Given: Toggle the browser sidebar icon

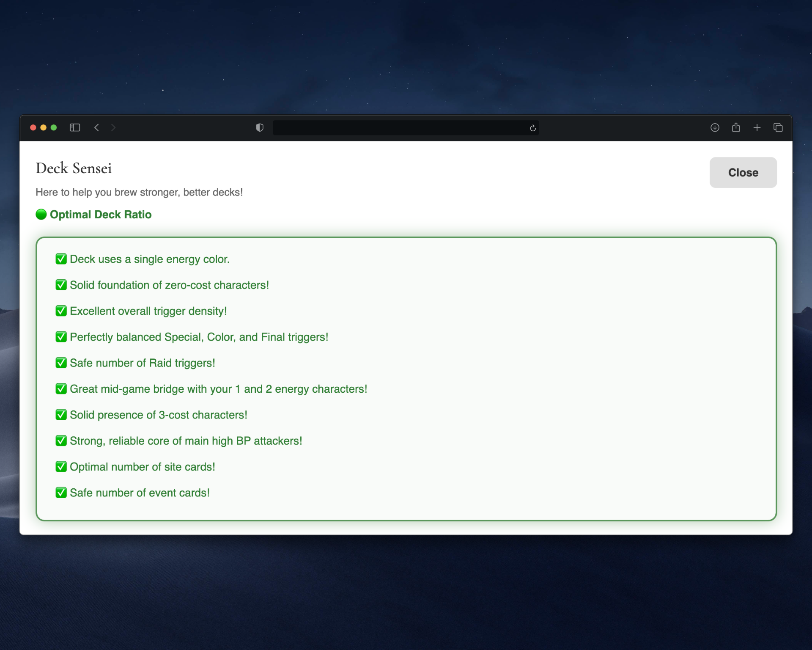Looking at the screenshot, I should pyautogui.click(x=75, y=127).
